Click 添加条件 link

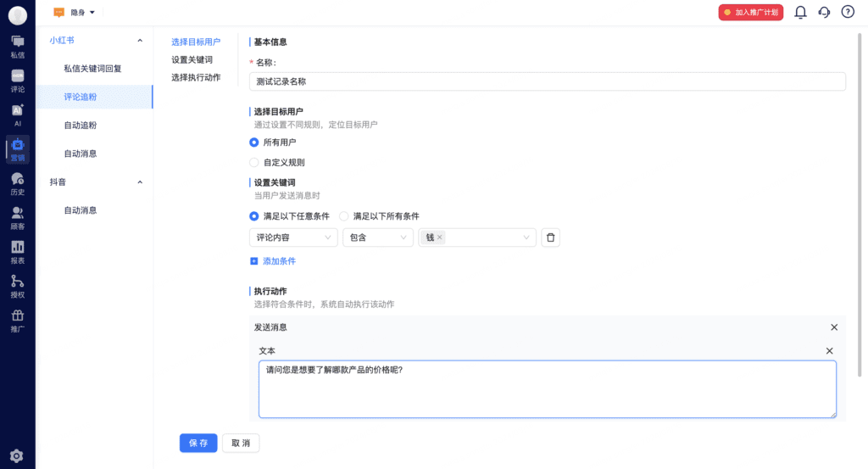tap(273, 261)
